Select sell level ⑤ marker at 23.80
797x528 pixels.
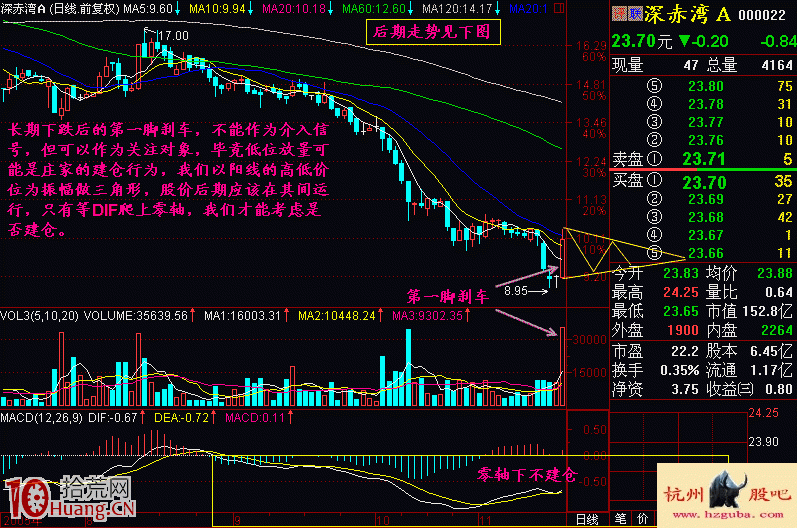(654, 86)
